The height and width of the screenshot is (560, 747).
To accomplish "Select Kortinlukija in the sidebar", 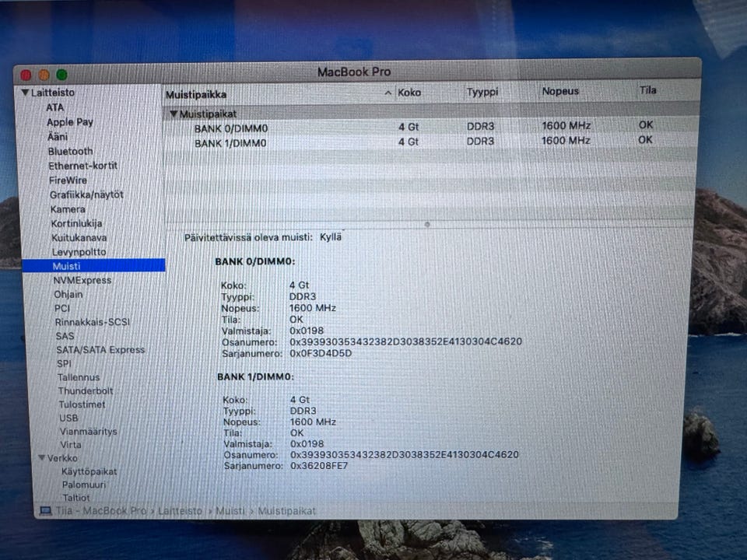I will click(77, 223).
